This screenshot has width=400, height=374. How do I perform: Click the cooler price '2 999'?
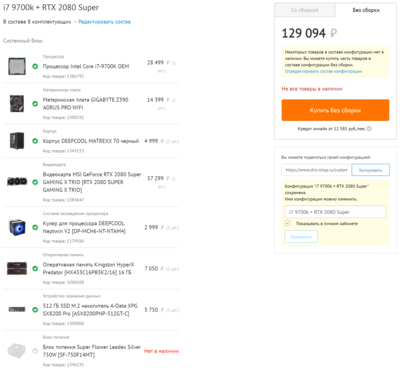pyautogui.click(x=151, y=227)
